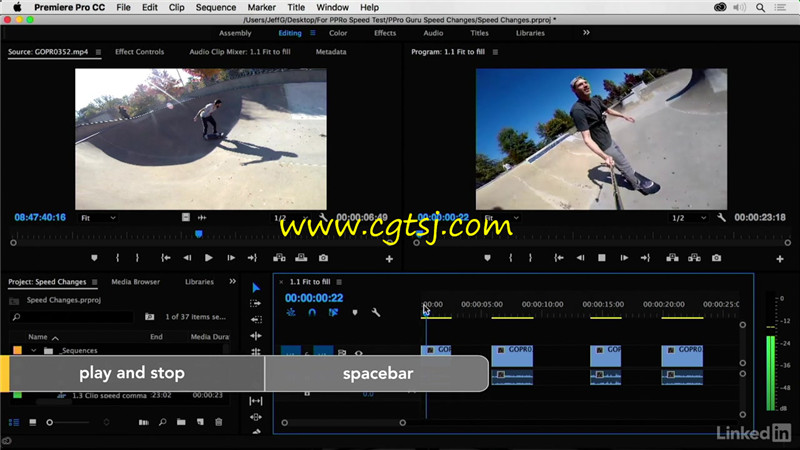Switch to Audio workspace
Viewport: 800px width, 450px height.
pos(433,33)
